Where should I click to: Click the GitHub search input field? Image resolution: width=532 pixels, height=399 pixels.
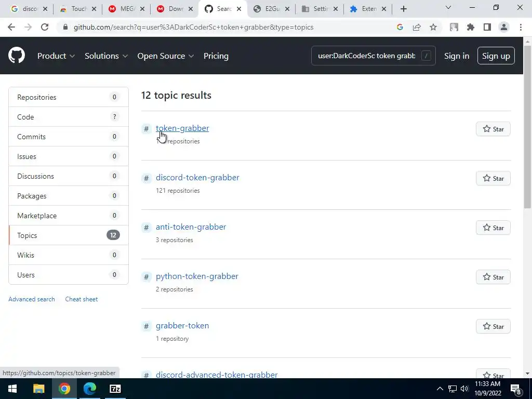pyautogui.click(x=373, y=56)
